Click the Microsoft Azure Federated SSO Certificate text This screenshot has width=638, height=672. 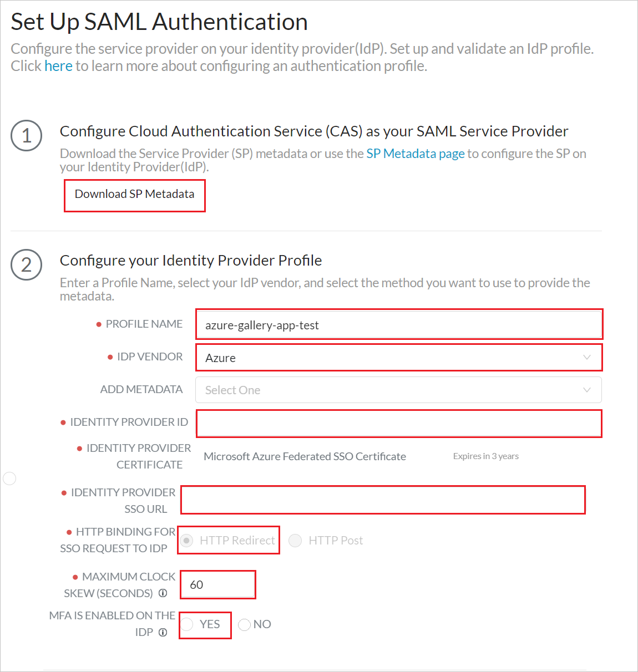305,456
